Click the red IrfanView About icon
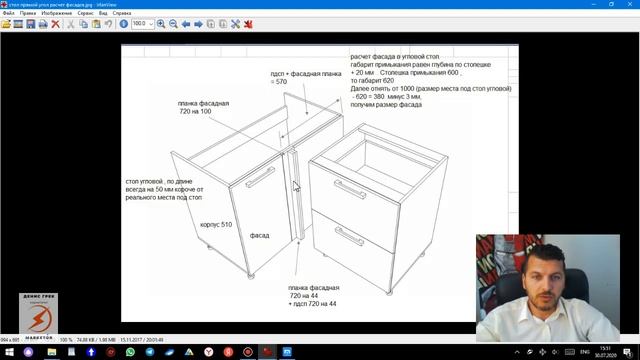The image size is (640, 360). point(248,24)
